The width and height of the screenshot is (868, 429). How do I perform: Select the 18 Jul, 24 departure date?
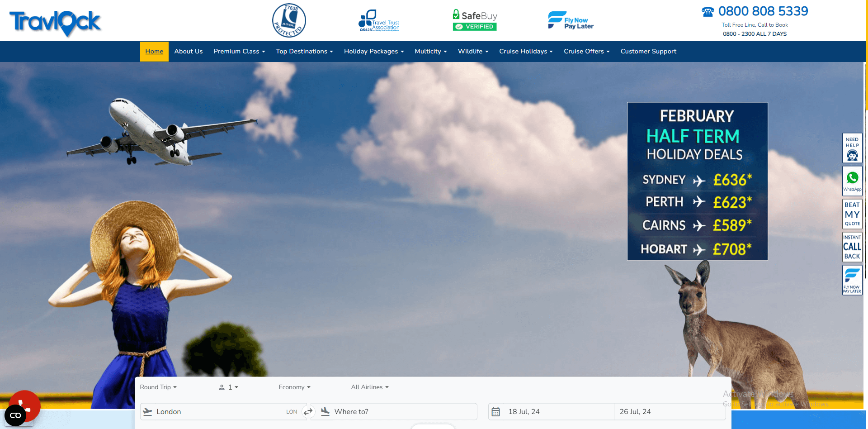pyautogui.click(x=551, y=412)
